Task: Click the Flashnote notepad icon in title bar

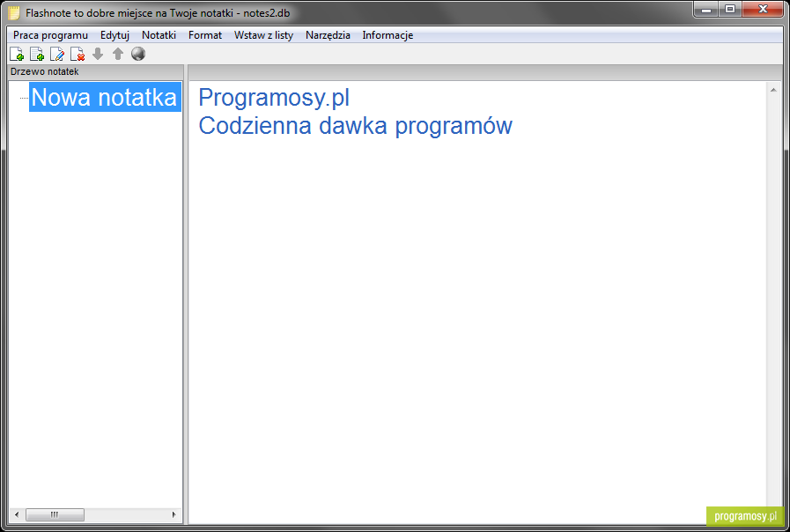Action: point(14,12)
